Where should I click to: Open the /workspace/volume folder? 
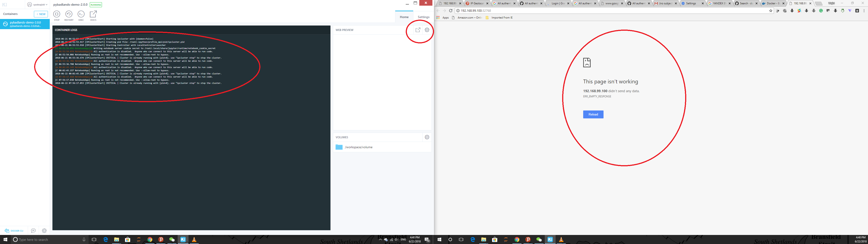(358, 147)
